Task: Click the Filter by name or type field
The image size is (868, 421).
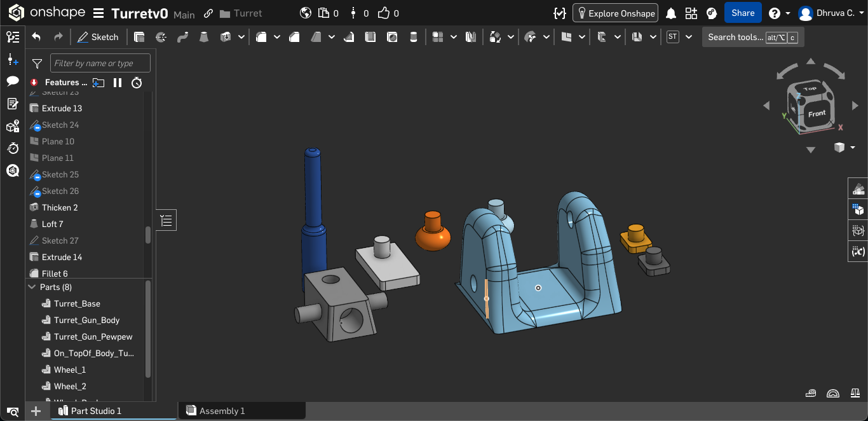Action: click(x=100, y=63)
